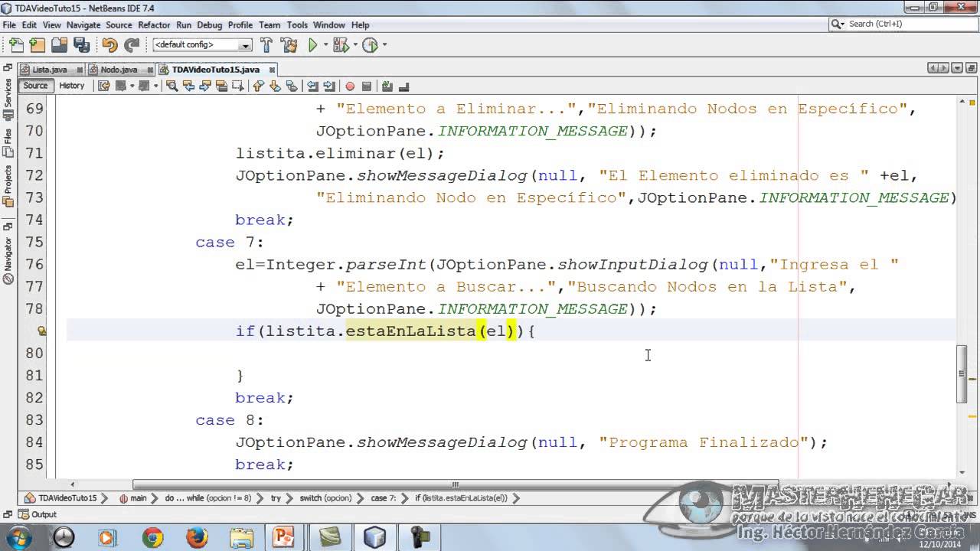The image size is (980, 551).
Task: Switch to History view
Action: click(x=72, y=86)
